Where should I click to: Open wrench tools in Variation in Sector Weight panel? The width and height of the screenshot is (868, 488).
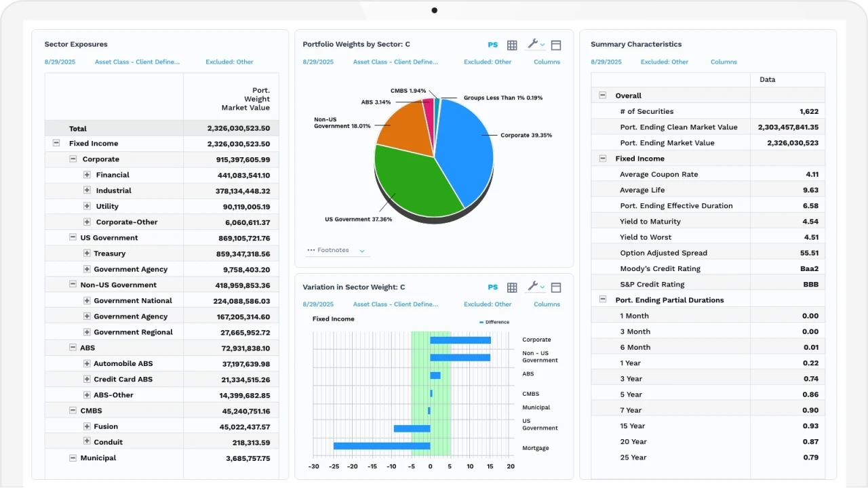coord(536,287)
